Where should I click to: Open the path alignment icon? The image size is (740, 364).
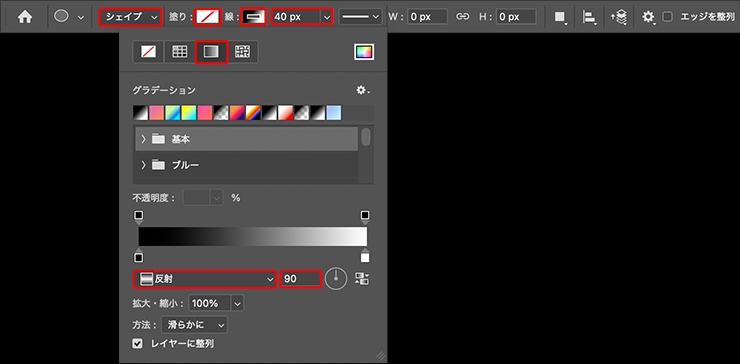(589, 17)
